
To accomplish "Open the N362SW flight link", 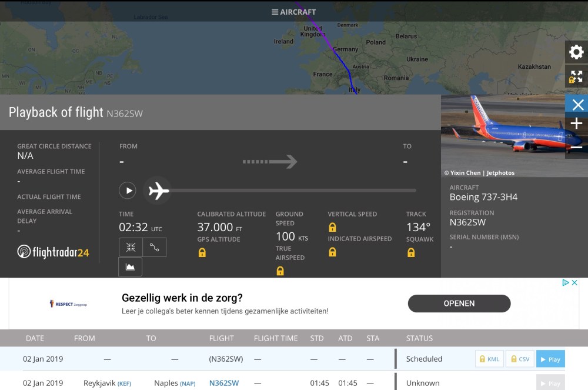I will [x=224, y=383].
